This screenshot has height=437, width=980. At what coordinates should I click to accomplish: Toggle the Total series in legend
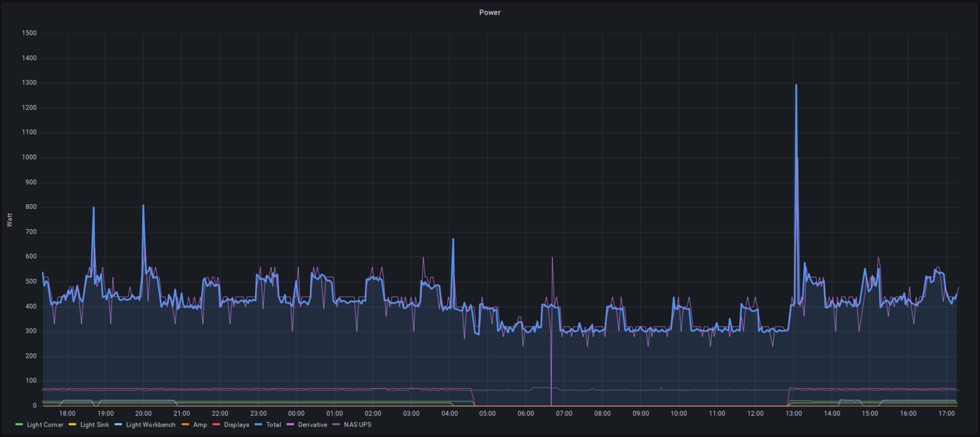tap(274, 425)
